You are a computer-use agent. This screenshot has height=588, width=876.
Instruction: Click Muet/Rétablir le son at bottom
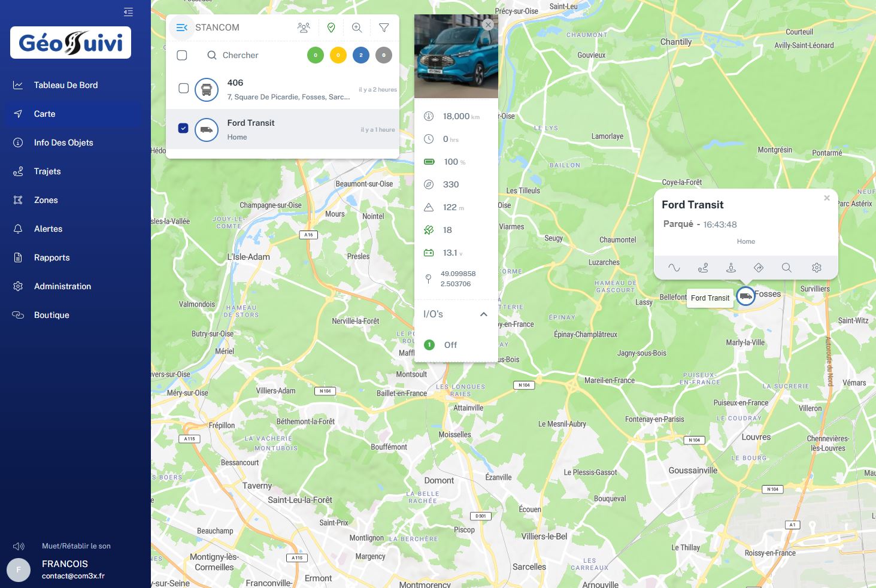(x=76, y=545)
